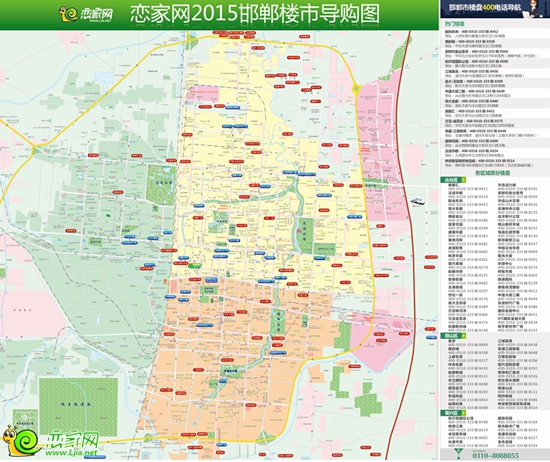Expand the 邯山区 section arrow
The width and height of the screenshot is (550, 462).
(x=464, y=336)
